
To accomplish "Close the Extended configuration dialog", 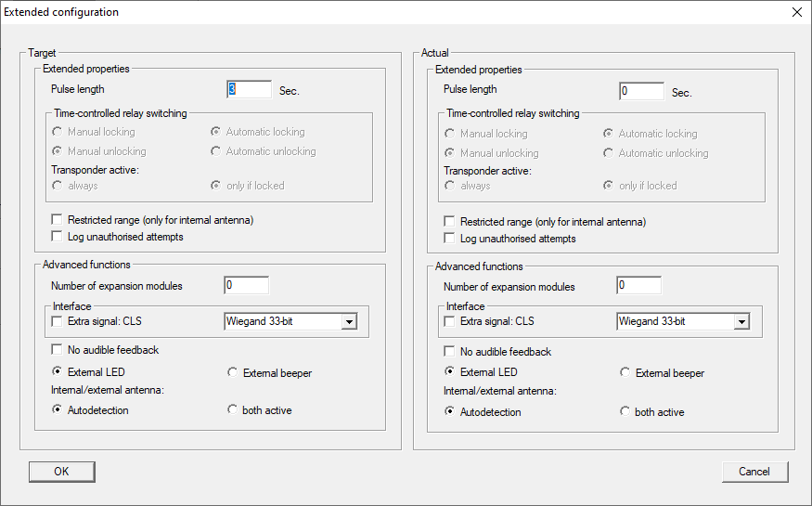I will click(x=796, y=12).
